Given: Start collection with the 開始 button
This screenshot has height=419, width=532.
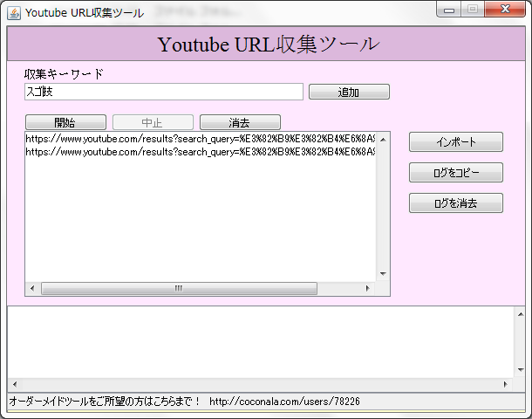Looking at the screenshot, I should point(65,122).
